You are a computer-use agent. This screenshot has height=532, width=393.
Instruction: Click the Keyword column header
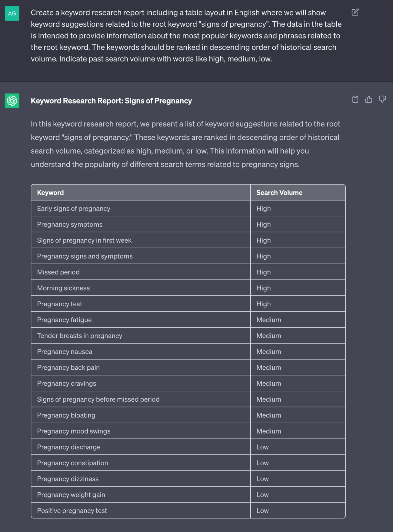[x=141, y=192]
